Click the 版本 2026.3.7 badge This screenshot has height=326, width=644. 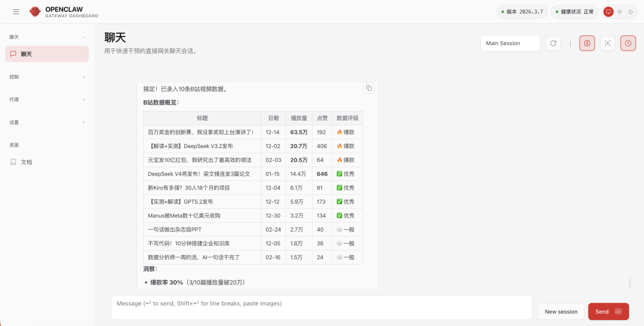click(x=522, y=11)
